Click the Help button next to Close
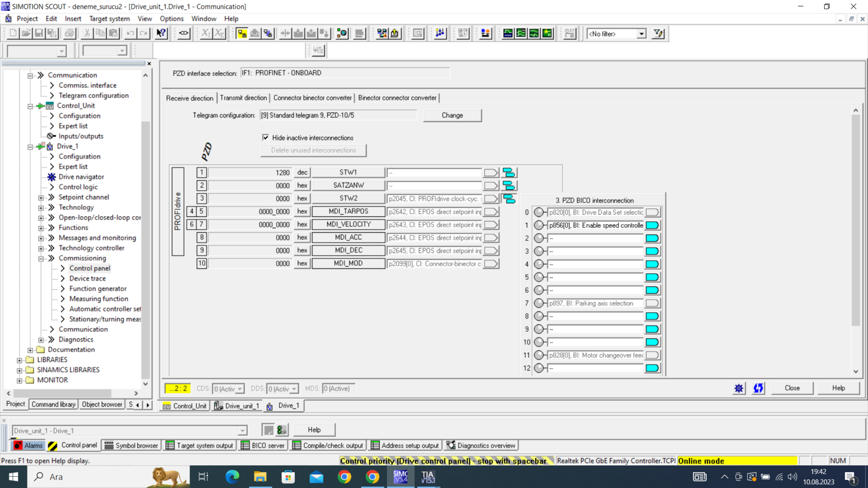This screenshot has height=488, width=868. pos(839,388)
